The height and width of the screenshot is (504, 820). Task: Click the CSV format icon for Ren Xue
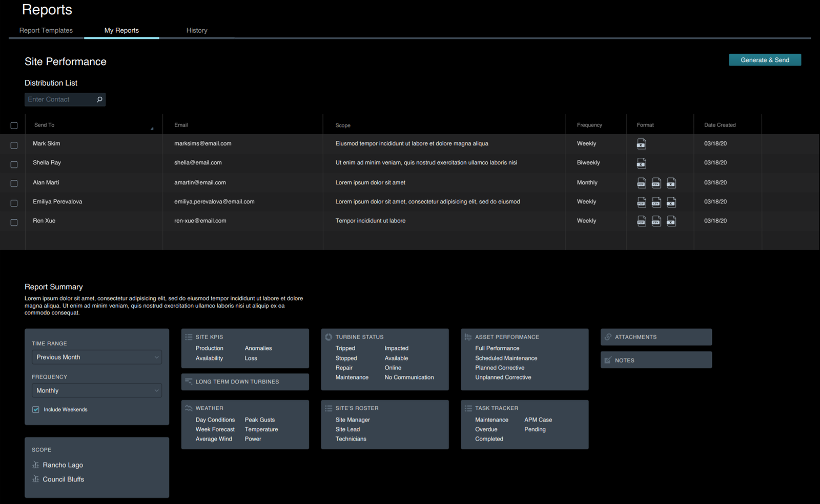pos(656,221)
